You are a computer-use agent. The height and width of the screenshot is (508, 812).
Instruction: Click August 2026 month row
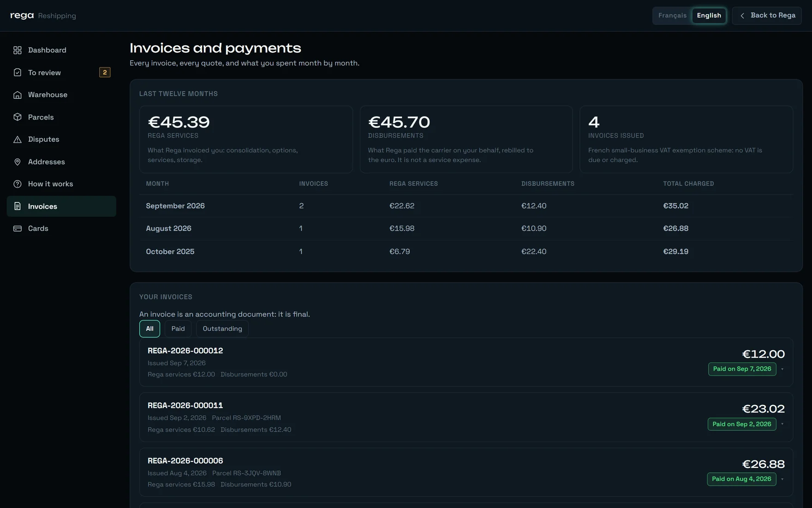pos(466,229)
